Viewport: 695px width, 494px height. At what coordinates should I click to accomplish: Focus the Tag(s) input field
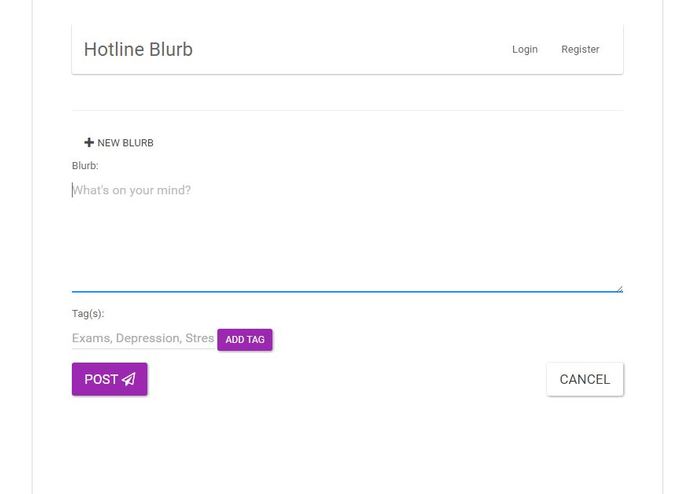pos(144,338)
